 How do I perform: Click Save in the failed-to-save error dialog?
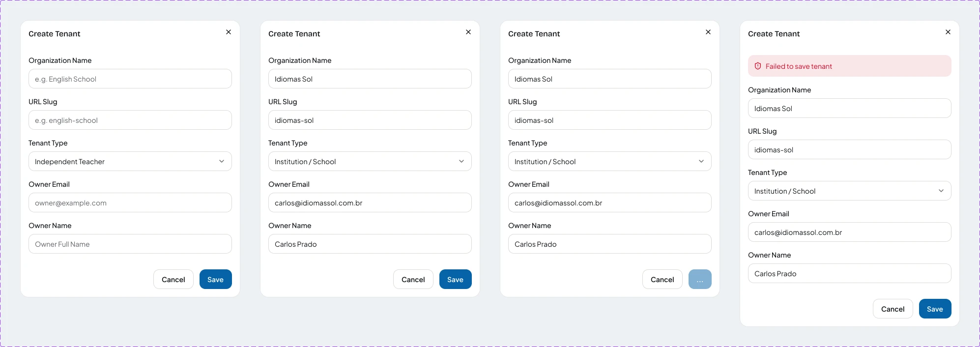pyautogui.click(x=935, y=309)
